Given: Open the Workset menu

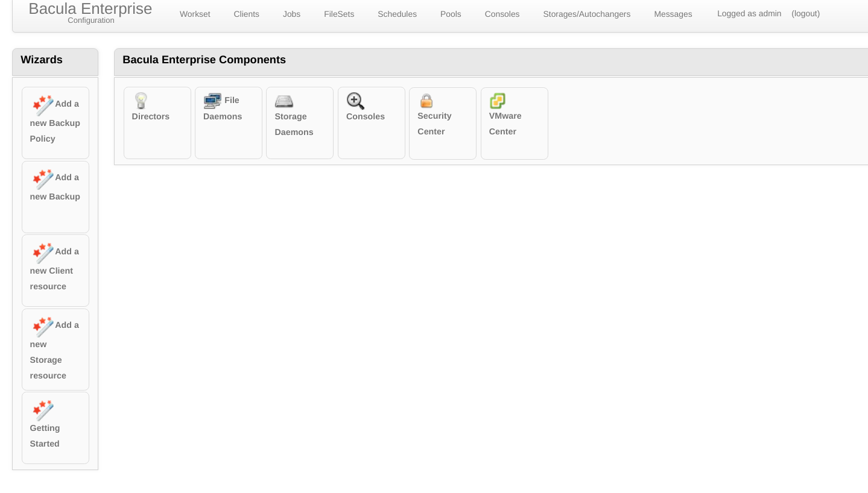Looking at the screenshot, I should 195,14.
